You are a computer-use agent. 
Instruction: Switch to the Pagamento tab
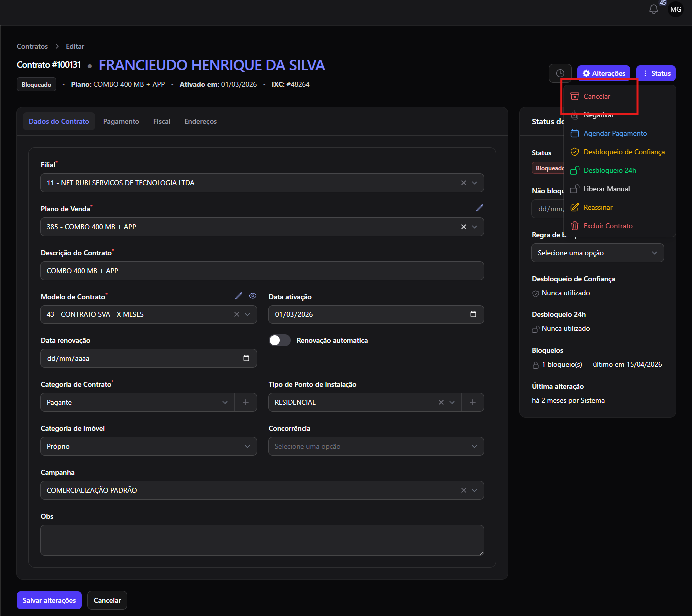pyautogui.click(x=121, y=121)
